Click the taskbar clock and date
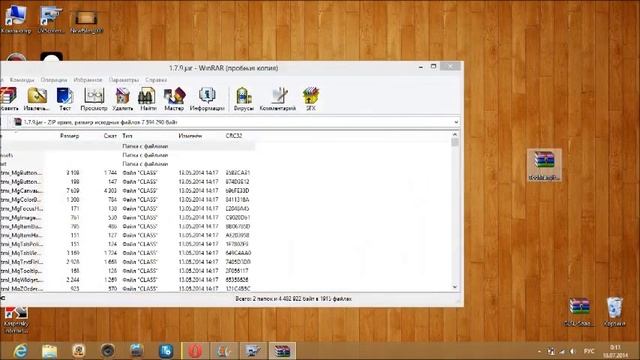Viewport: 640px width, 360px height. click(x=616, y=351)
